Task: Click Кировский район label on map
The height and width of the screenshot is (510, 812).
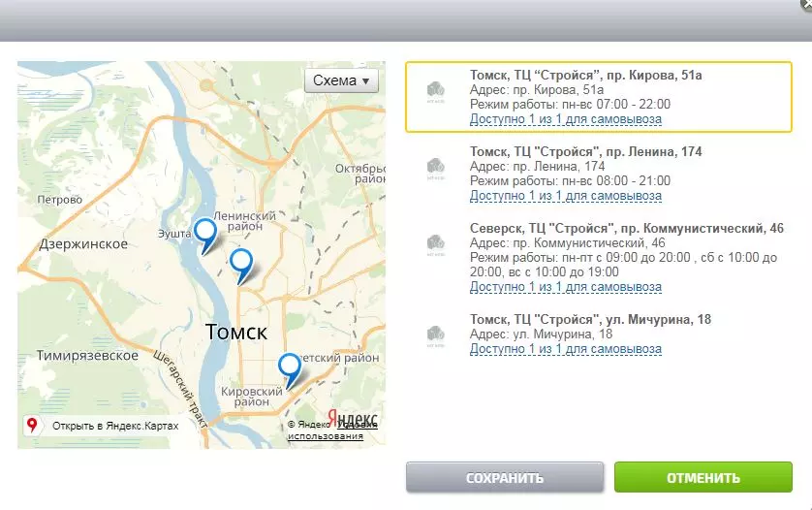Action: 252,397
